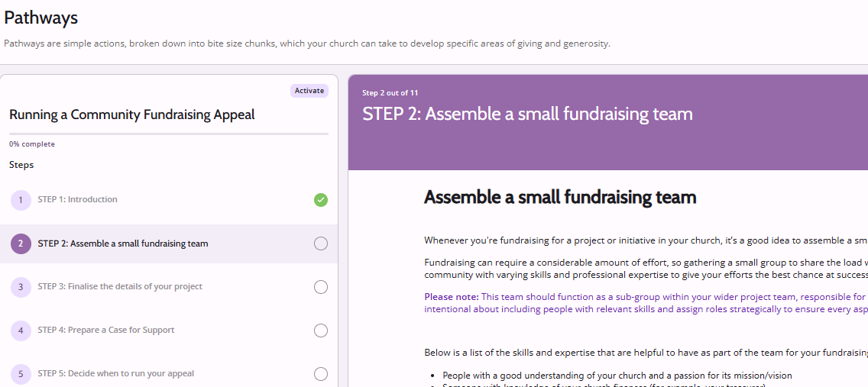Screen dimensions: 868x387
Task: Select STEP 2: Assemble a small fundraising team
Action: (122, 244)
